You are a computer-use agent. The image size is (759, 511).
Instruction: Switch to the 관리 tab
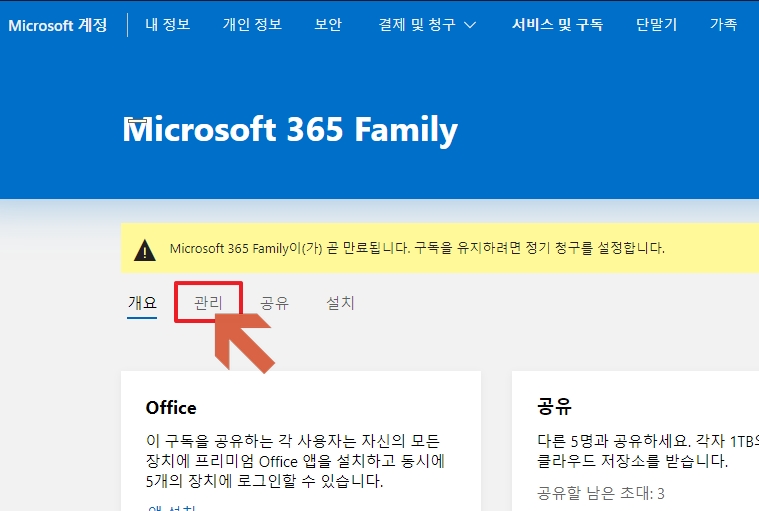pos(208,303)
